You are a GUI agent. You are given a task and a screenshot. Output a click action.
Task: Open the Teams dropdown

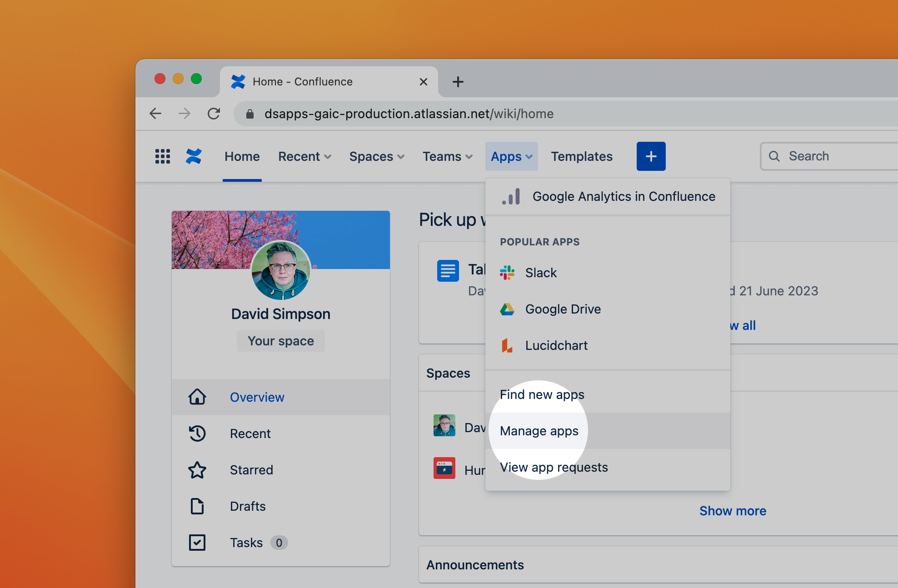447,156
